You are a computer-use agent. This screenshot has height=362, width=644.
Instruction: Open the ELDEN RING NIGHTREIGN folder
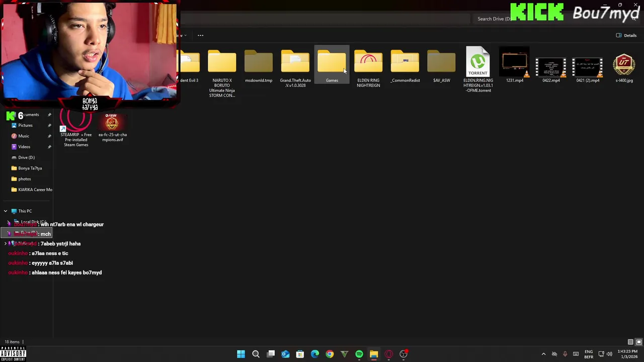coord(368,69)
